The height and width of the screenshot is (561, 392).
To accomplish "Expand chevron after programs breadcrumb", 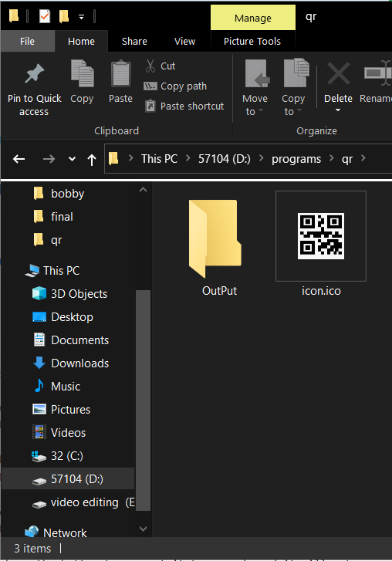I will [x=332, y=158].
